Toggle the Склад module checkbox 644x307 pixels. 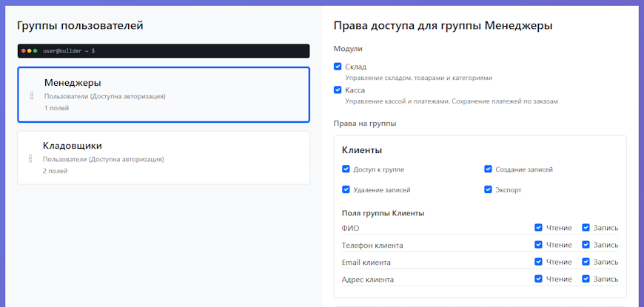(338, 67)
